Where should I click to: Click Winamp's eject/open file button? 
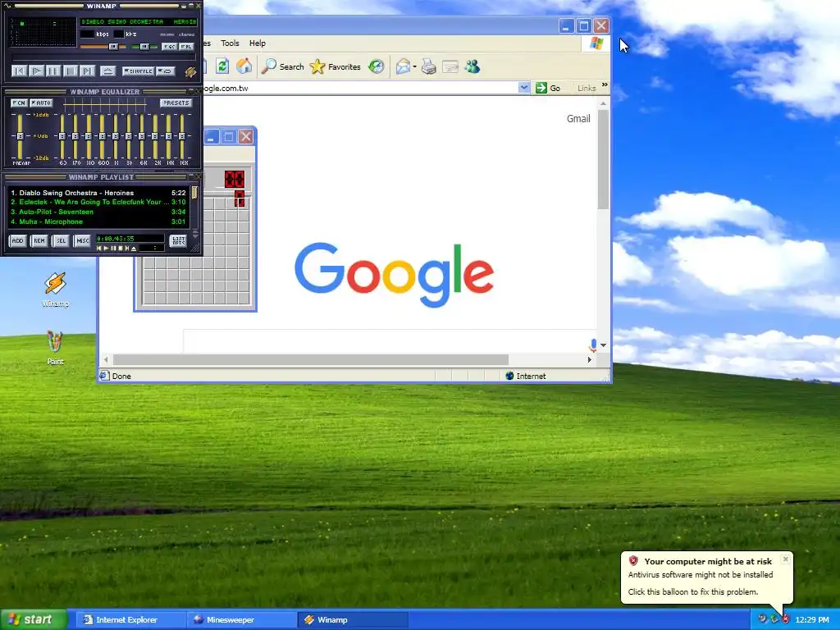(x=107, y=71)
